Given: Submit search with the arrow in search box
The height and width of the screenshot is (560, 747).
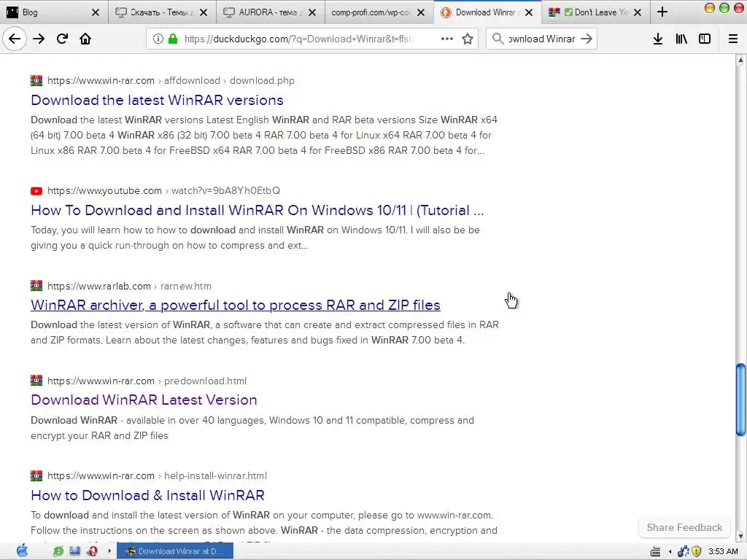Looking at the screenshot, I should tap(587, 39).
